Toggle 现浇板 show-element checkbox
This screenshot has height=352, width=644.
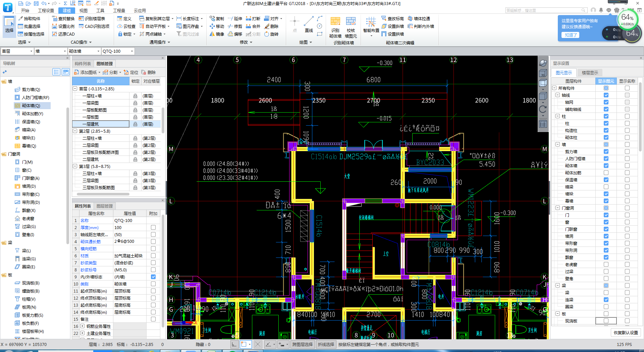[x=606, y=321]
